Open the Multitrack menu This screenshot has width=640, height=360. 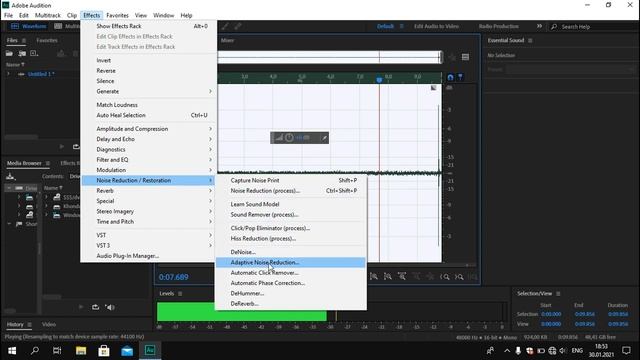tap(48, 15)
